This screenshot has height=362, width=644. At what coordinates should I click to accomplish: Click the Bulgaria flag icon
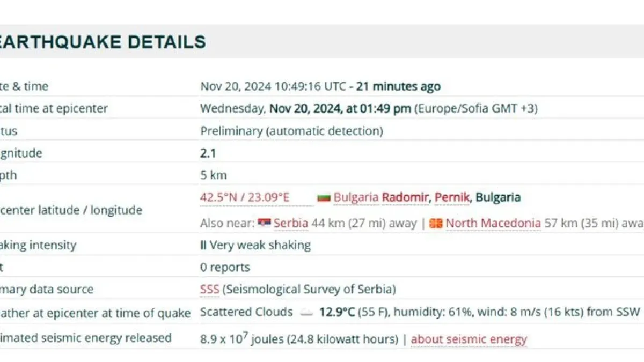click(x=324, y=198)
